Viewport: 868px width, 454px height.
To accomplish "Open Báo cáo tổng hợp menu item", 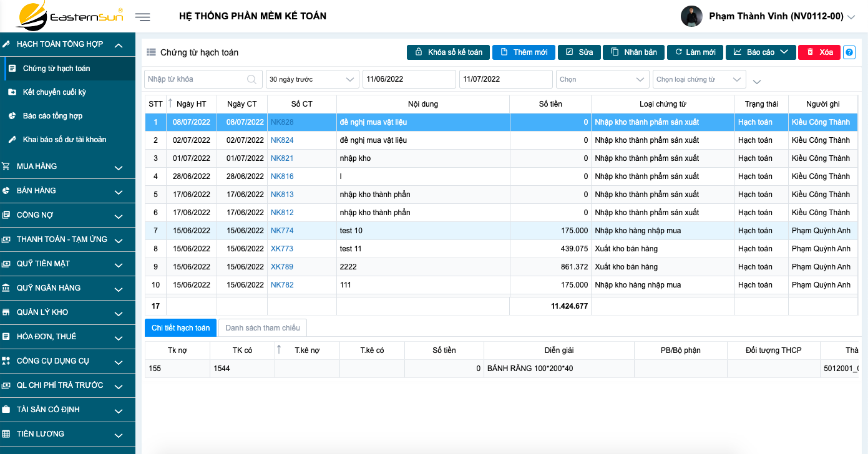I will pos(52,116).
